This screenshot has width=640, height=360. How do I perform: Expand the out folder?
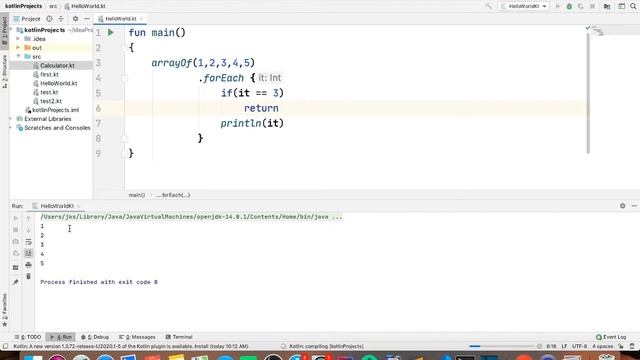pyautogui.click(x=18, y=48)
